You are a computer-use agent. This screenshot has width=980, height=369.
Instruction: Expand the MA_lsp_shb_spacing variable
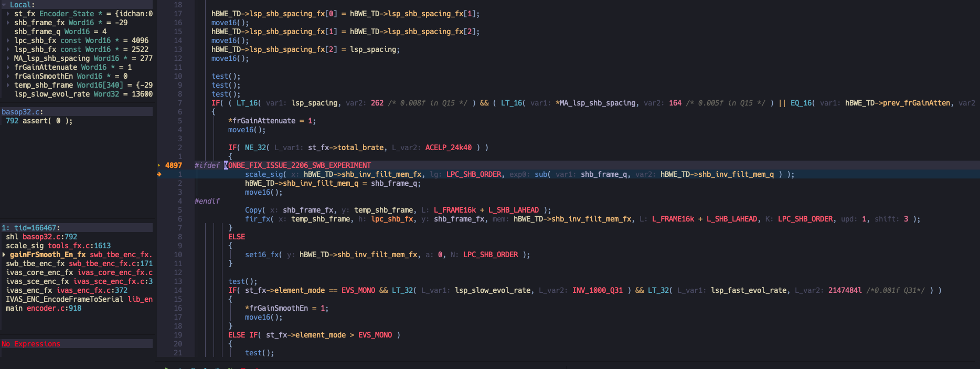tap(8, 58)
